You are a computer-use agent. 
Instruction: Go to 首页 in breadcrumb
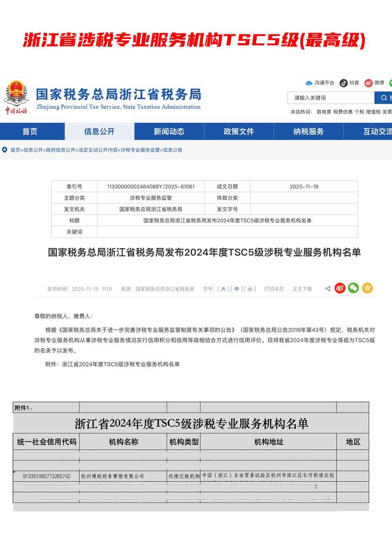point(15,150)
